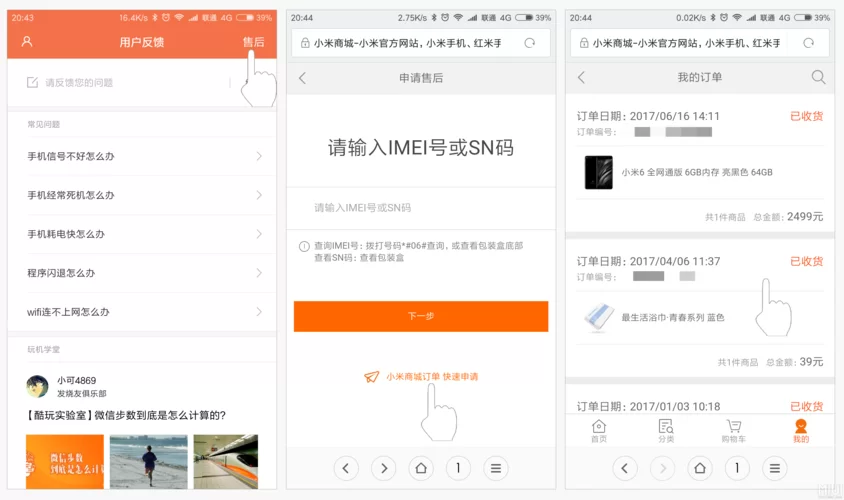Tap lock icon in 我的订单 screen address bar
The image size is (844, 500).
click(x=583, y=43)
